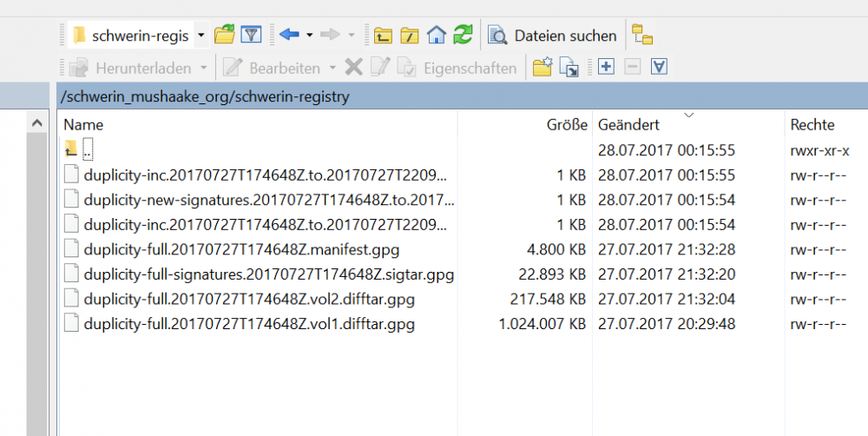868x436 pixels.
Task: Click file icon of duplicity-full-signatures sigtar.gpg
Action: tap(71, 274)
